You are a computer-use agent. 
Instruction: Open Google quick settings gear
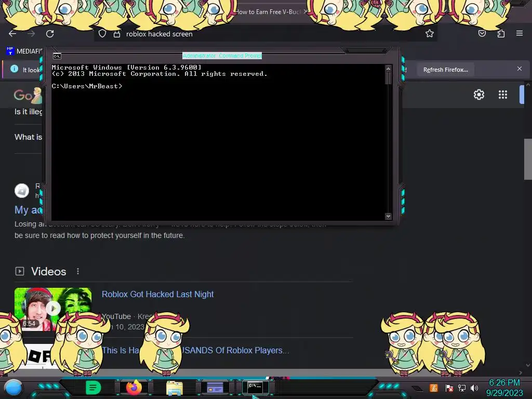478,95
